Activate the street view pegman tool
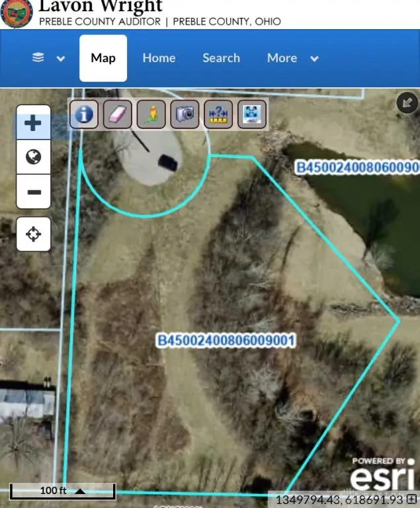Image resolution: width=420 pixels, height=508 pixels. pos(151,114)
